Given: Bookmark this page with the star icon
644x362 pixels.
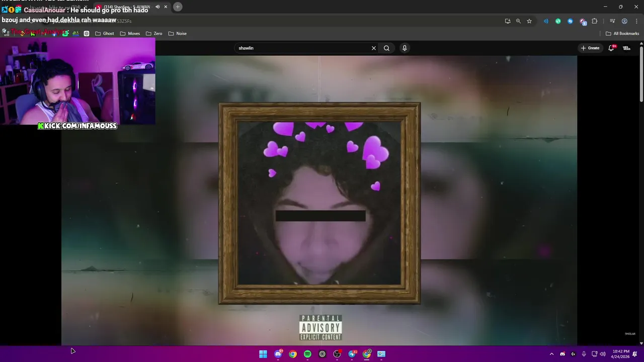Looking at the screenshot, I should click(529, 21).
